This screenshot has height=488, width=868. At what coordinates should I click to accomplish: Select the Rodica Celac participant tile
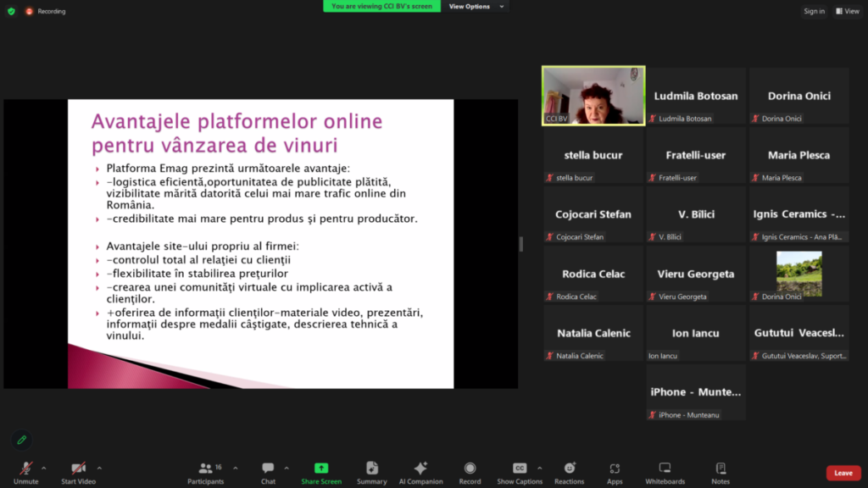coord(593,274)
